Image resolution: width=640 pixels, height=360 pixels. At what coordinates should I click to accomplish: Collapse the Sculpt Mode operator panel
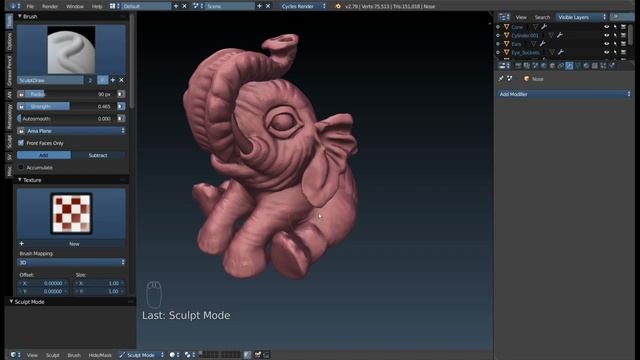coord(11,302)
